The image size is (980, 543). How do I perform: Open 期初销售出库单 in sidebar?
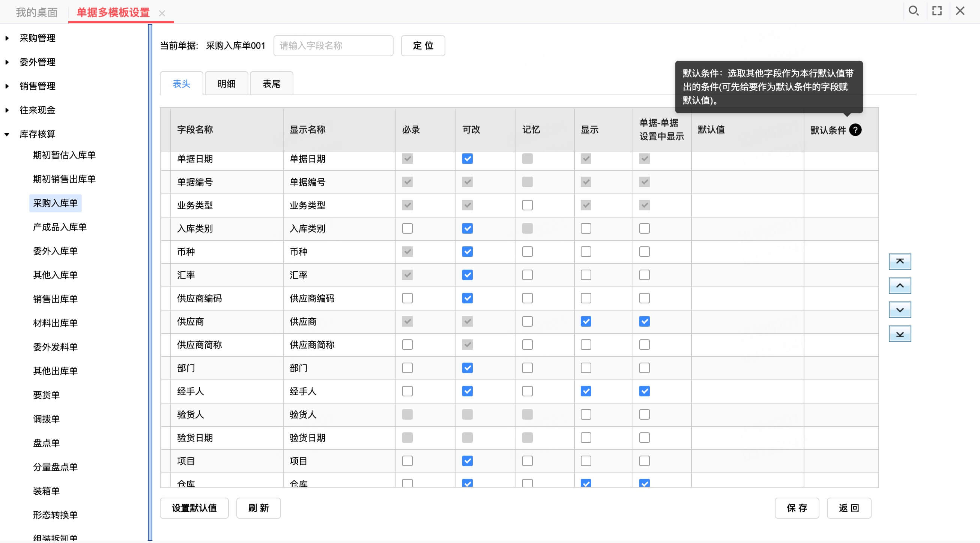[64, 179]
